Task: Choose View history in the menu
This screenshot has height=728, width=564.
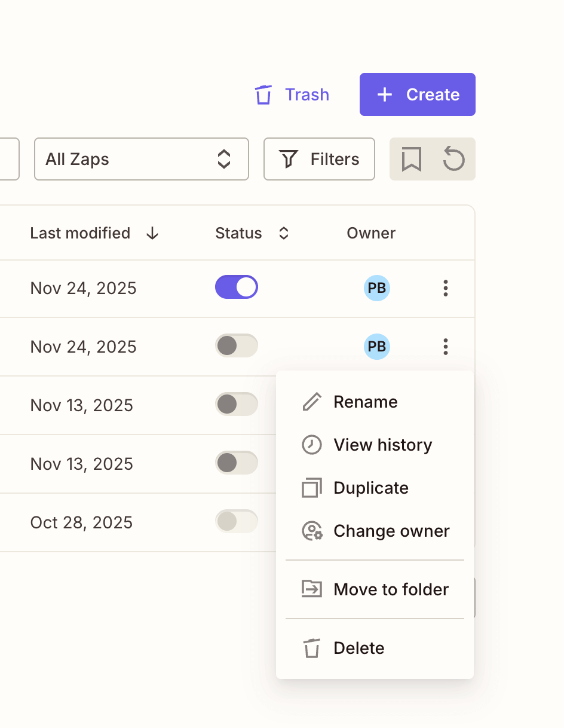Action: pyautogui.click(x=382, y=445)
